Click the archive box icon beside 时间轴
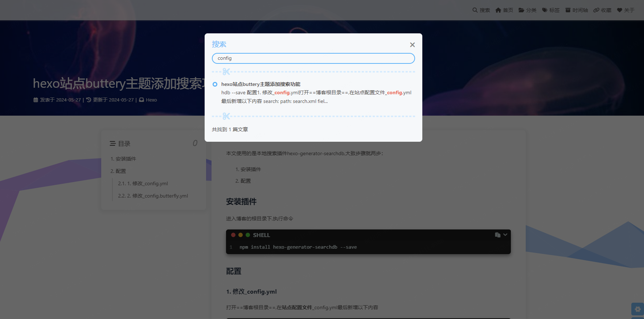This screenshot has height=319, width=644. click(x=568, y=10)
